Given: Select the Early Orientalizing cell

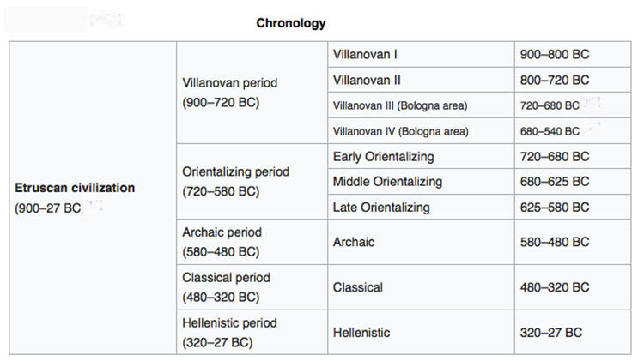Looking at the screenshot, I should (383, 157).
